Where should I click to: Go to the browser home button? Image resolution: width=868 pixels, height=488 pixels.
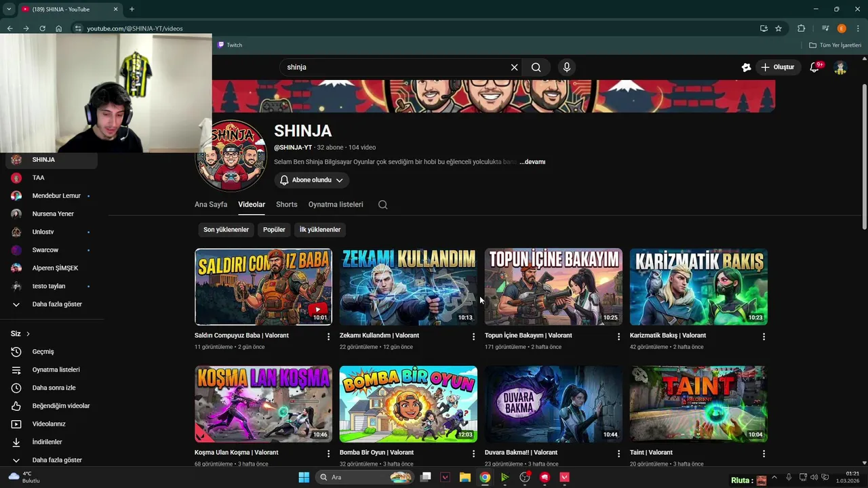pyautogui.click(x=59, y=28)
